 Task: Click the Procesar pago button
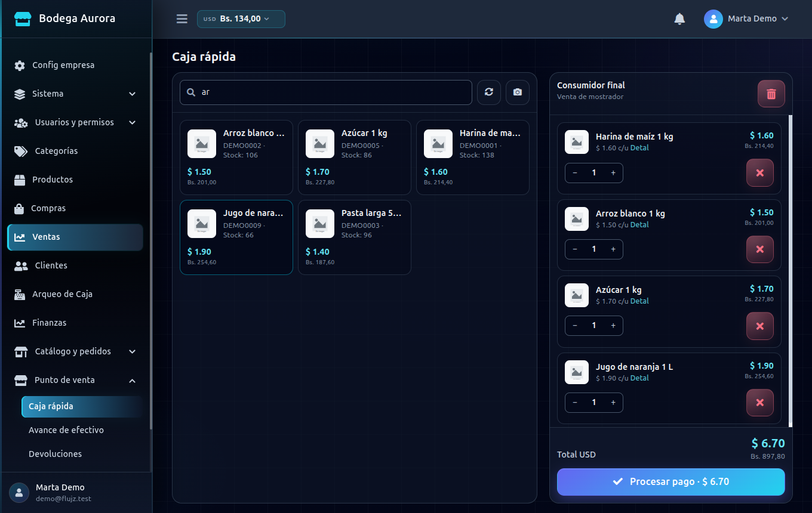671,482
